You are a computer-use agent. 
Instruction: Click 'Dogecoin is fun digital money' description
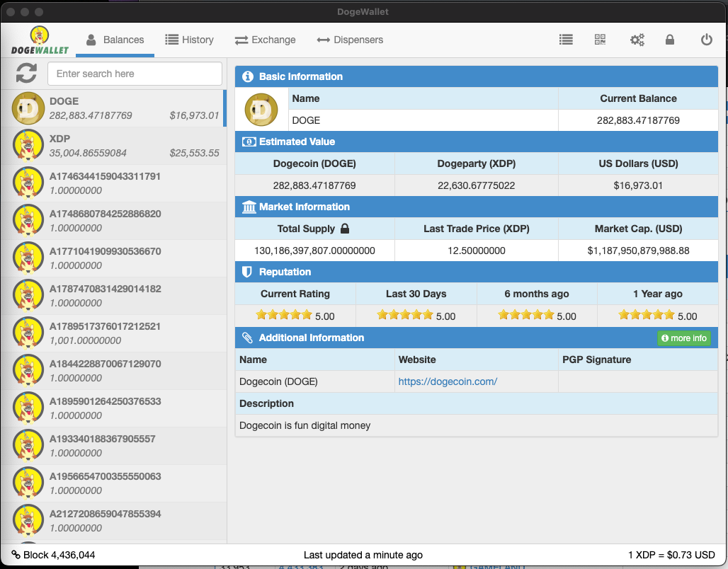tap(305, 425)
